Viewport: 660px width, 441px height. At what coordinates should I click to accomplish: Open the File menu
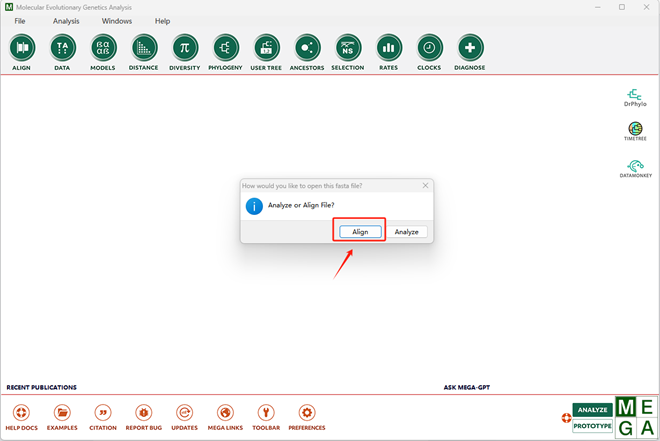tap(20, 21)
